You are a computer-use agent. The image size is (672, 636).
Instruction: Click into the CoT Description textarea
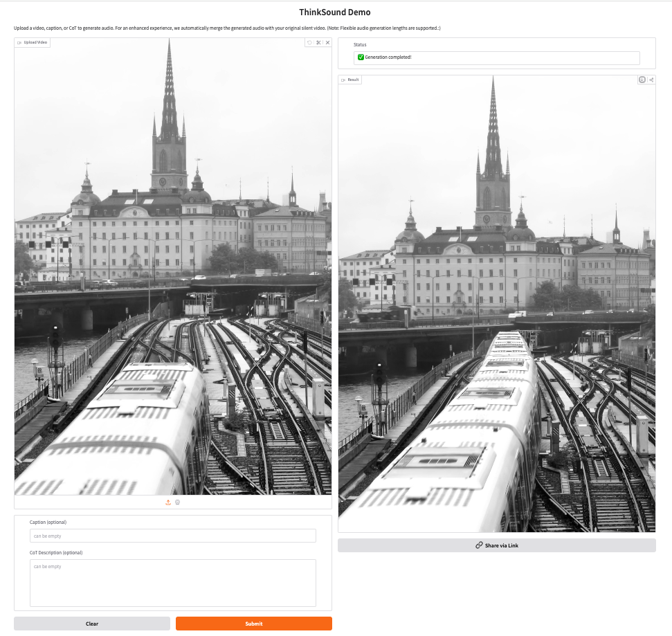tap(172, 583)
